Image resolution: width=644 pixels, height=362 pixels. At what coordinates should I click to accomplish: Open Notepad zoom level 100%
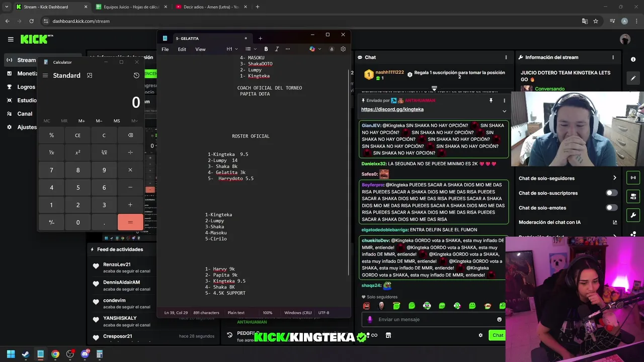pos(268,313)
